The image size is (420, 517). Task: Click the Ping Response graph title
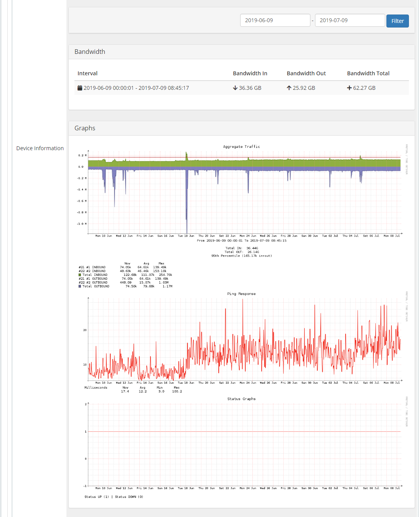241,294
